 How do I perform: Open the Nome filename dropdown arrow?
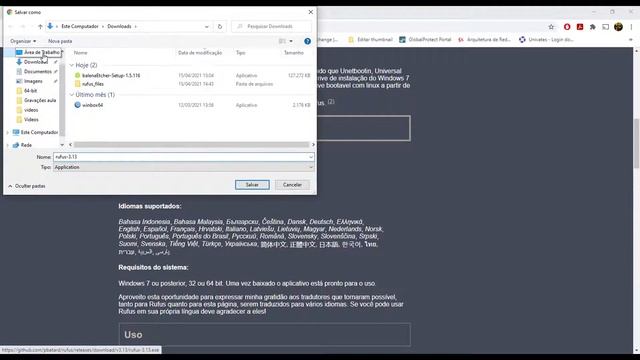coord(311,157)
